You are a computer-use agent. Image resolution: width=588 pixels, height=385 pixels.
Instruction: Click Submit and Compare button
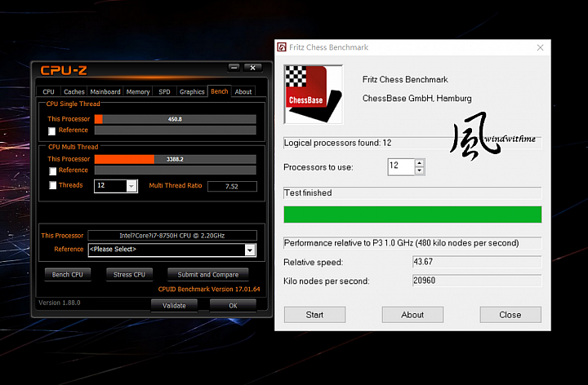[x=208, y=275]
